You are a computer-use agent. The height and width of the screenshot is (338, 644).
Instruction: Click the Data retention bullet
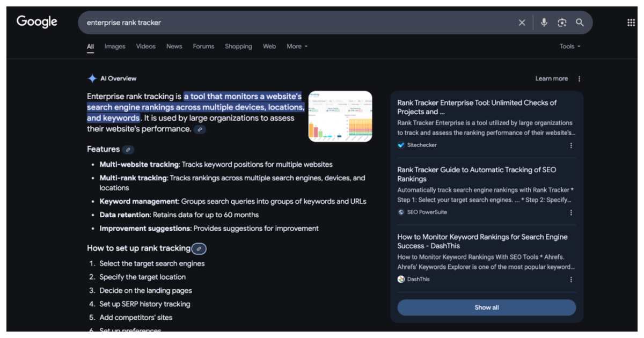click(x=179, y=215)
